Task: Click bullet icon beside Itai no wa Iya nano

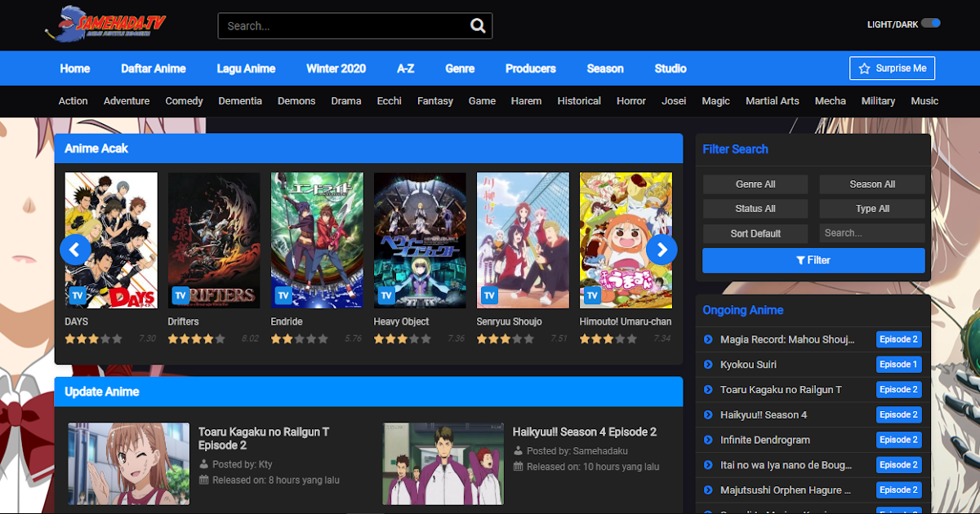Action: pos(709,465)
